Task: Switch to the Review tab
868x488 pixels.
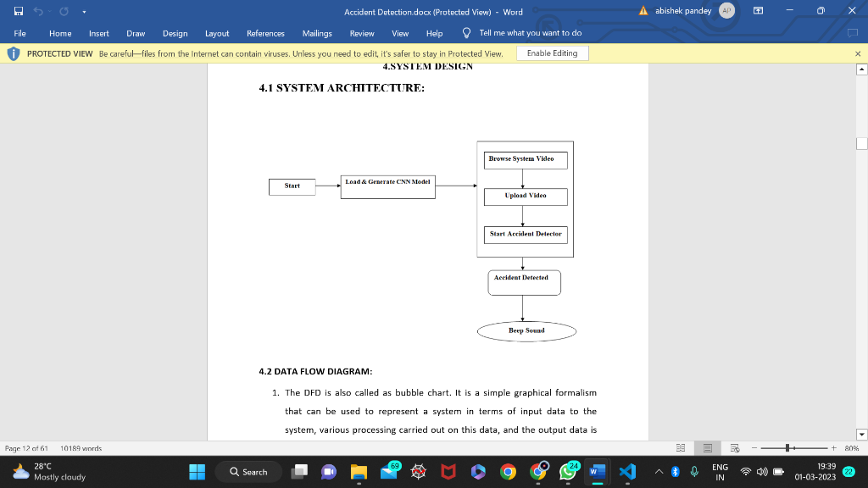Action: (362, 33)
